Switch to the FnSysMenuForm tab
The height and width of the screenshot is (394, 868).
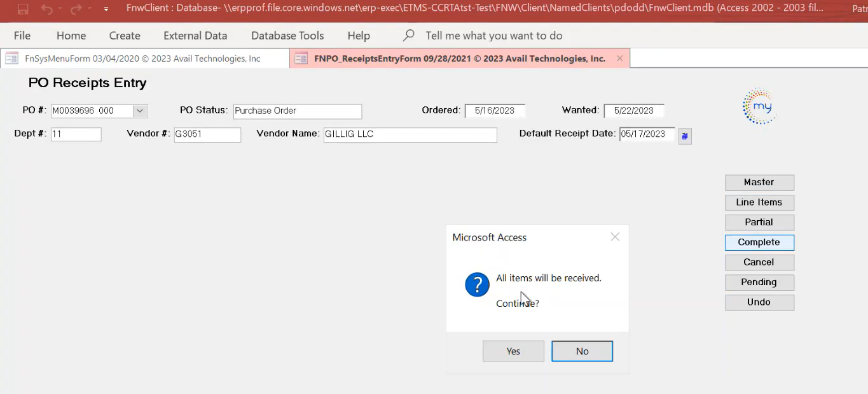click(x=142, y=59)
